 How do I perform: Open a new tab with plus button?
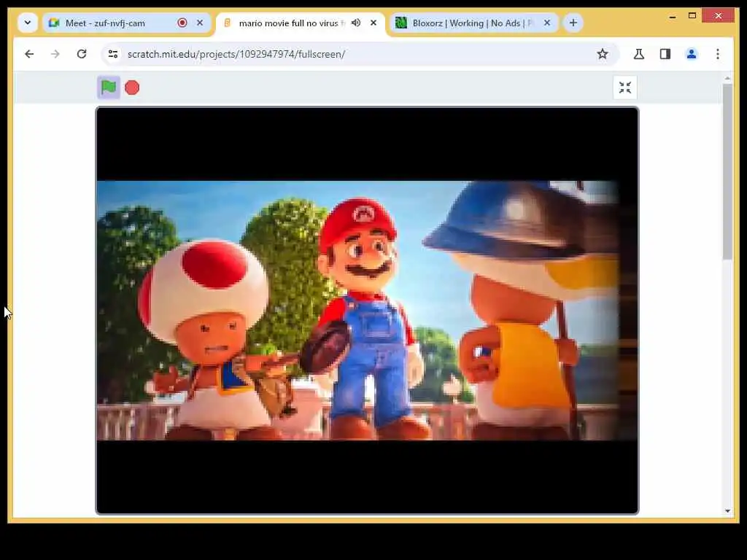573,23
